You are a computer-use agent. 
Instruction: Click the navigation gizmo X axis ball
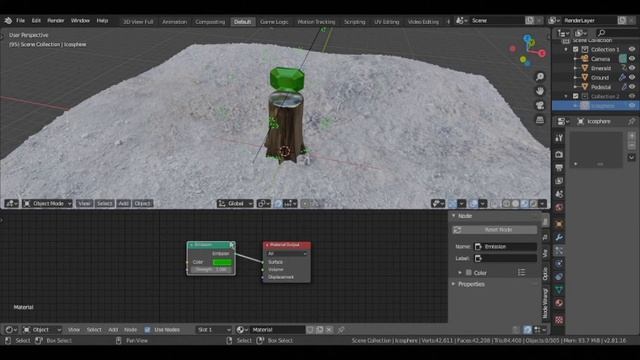pyautogui.click(x=542, y=53)
